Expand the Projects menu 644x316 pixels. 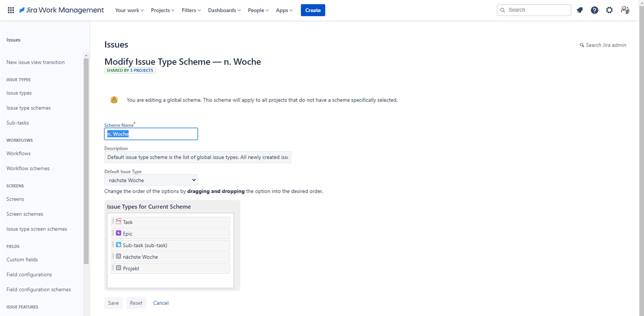(x=163, y=10)
